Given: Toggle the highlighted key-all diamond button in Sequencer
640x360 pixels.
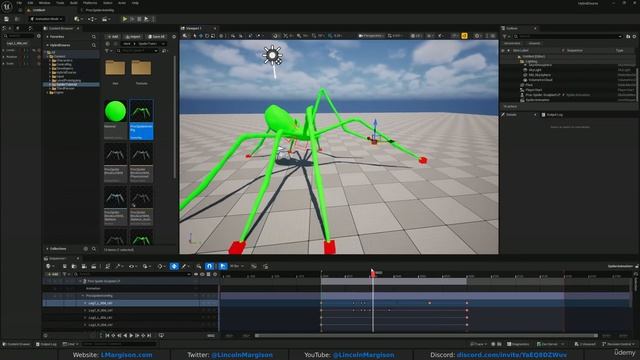Looking at the screenshot, I should tap(174, 266).
